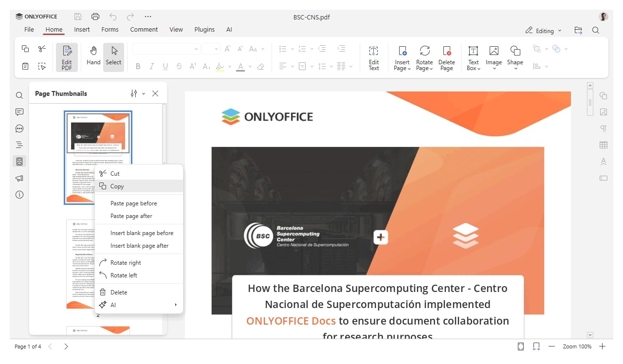Click the Select All icon in ribbon

pyautogui.click(x=42, y=66)
